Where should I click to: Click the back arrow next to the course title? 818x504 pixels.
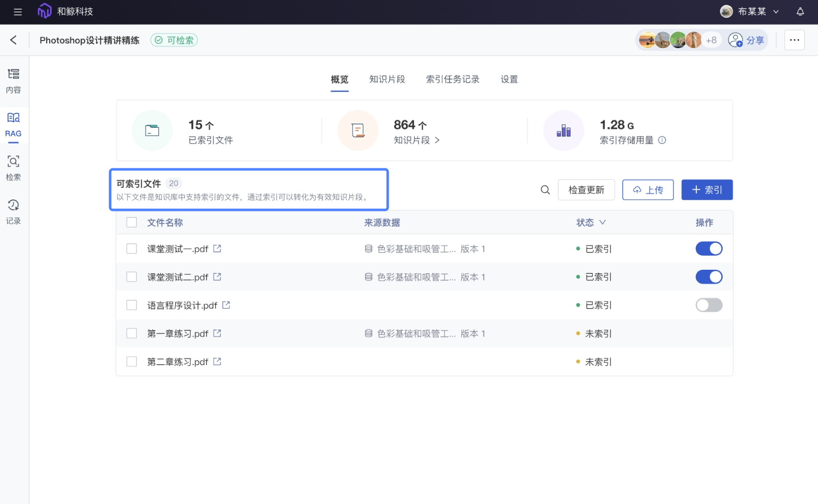[x=13, y=40]
